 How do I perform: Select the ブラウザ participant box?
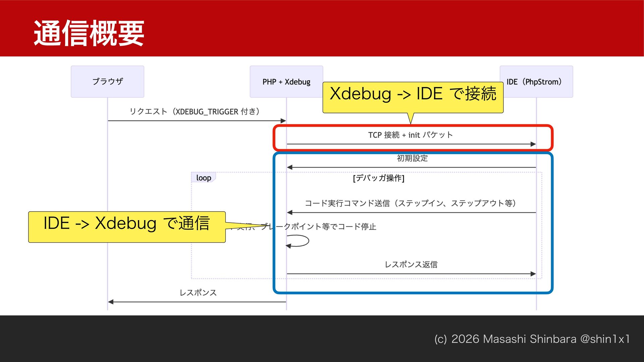point(107,81)
